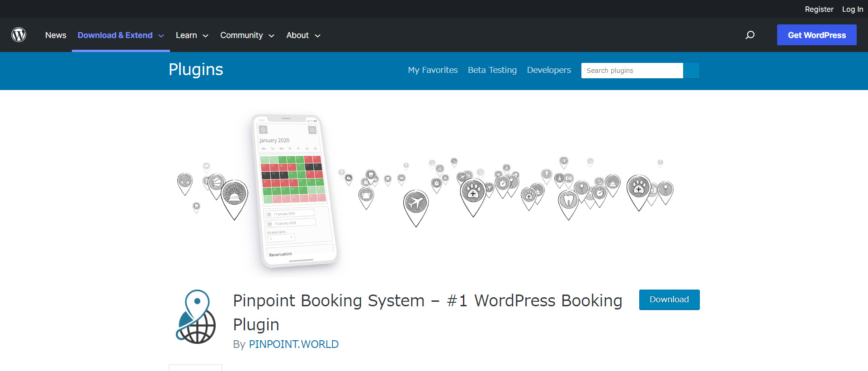Click the WordPress logo icon
Viewport: 868px width, 371px height.
(x=19, y=35)
